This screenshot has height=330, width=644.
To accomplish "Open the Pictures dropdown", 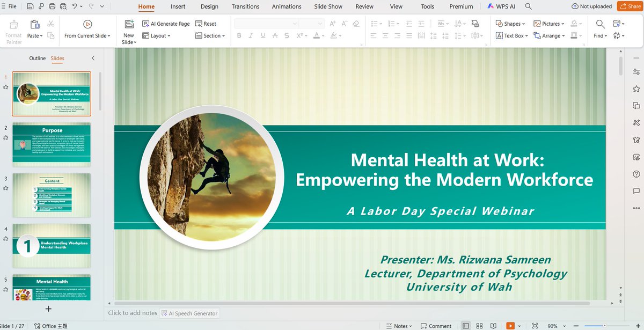I will (548, 24).
